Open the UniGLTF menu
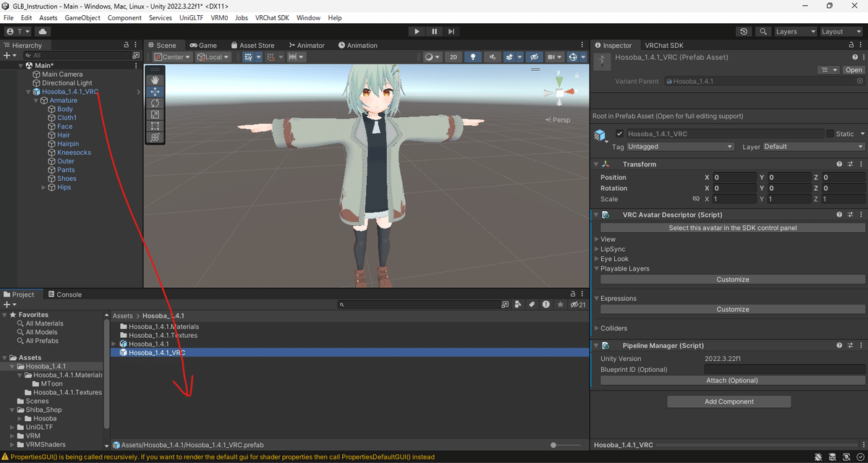Screen dimensions: 868x463 click(191, 17)
